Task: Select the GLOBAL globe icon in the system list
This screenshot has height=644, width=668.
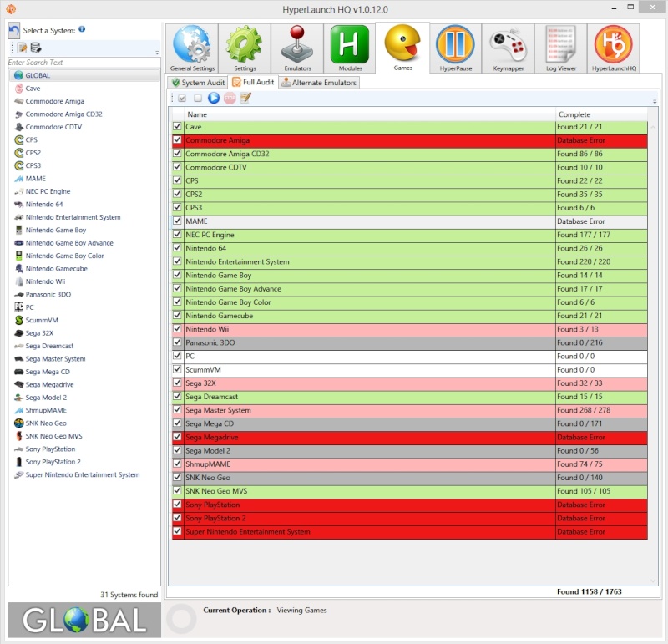Action: [18, 75]
